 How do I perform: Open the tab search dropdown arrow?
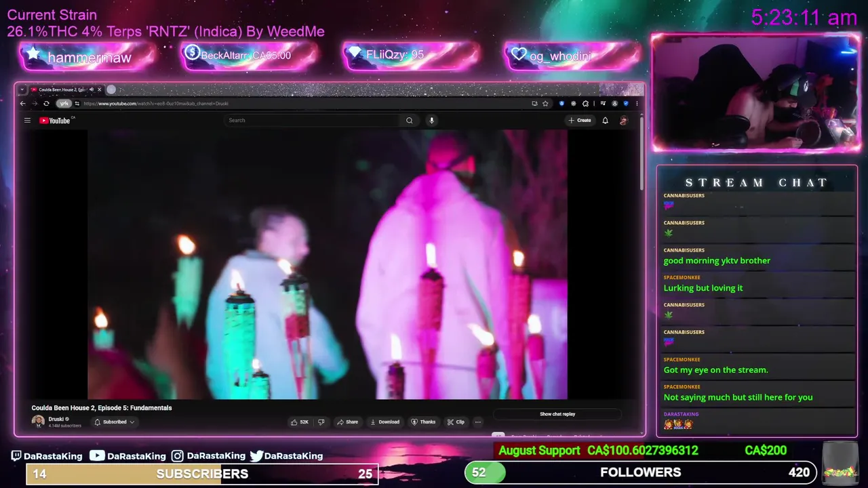point(22,89)
